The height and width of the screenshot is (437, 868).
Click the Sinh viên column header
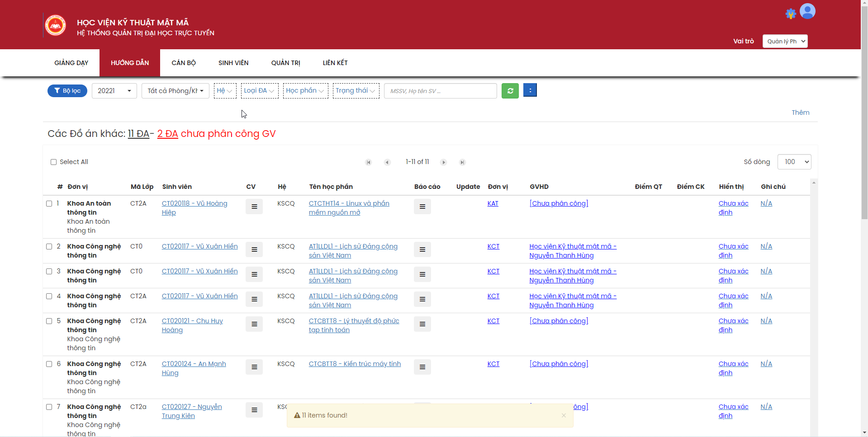click(177, 187)
